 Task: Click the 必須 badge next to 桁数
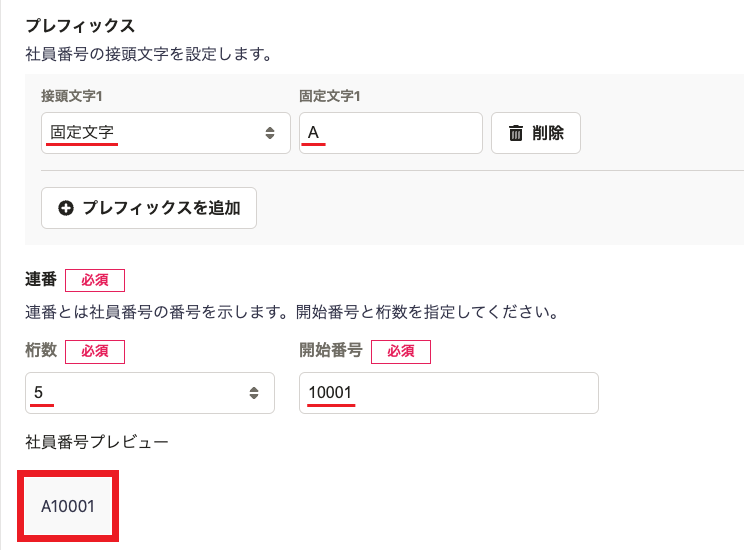(x=95, y=351)
